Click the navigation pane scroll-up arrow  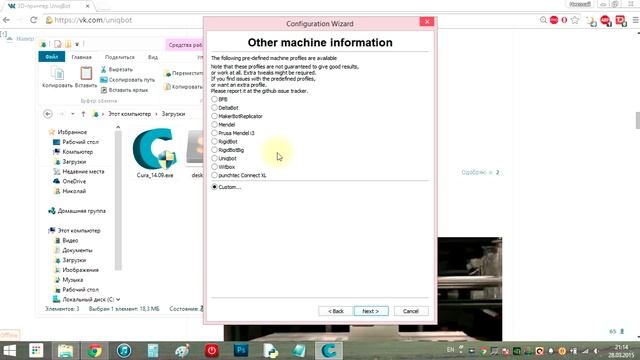click(118, 127)
